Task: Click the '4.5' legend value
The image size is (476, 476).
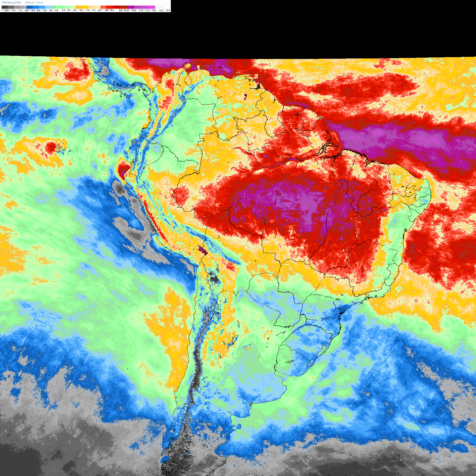Action: point(57,10)
